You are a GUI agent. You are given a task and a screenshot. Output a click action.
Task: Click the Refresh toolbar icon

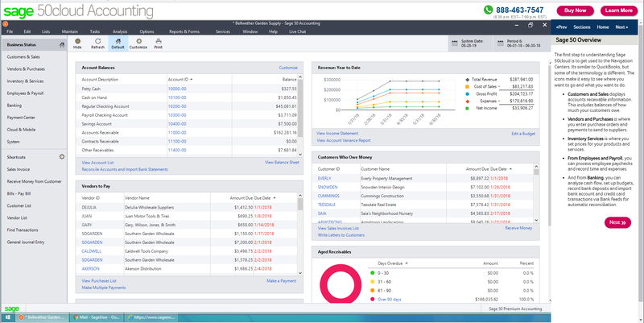tap(97, 41)
